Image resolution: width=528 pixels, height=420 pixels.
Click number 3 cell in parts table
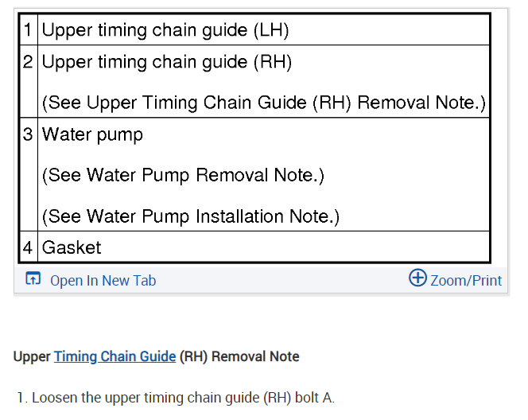click(x=28, y=134)
